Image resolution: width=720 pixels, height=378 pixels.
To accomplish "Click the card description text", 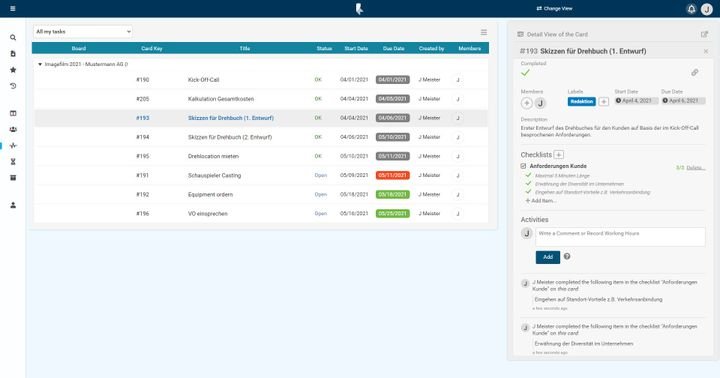I will click(x=610, y=131).
